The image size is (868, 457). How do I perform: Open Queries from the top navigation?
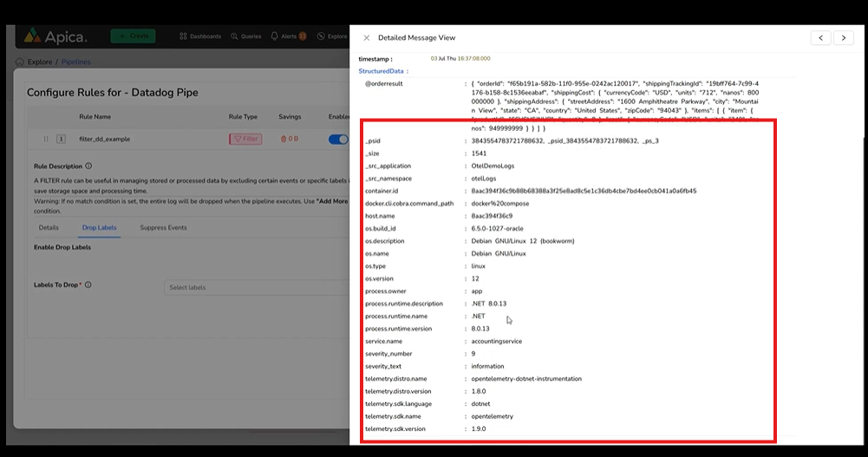[245, 36]
